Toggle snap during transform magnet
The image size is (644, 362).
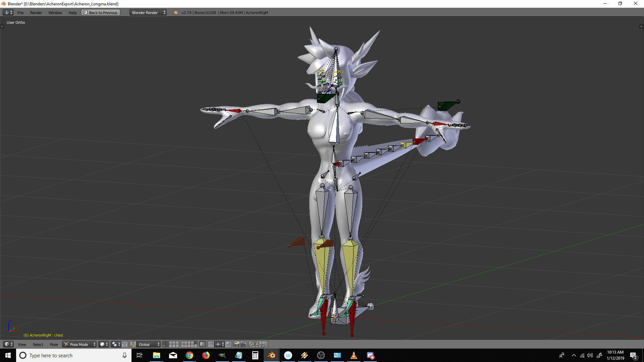211,344
